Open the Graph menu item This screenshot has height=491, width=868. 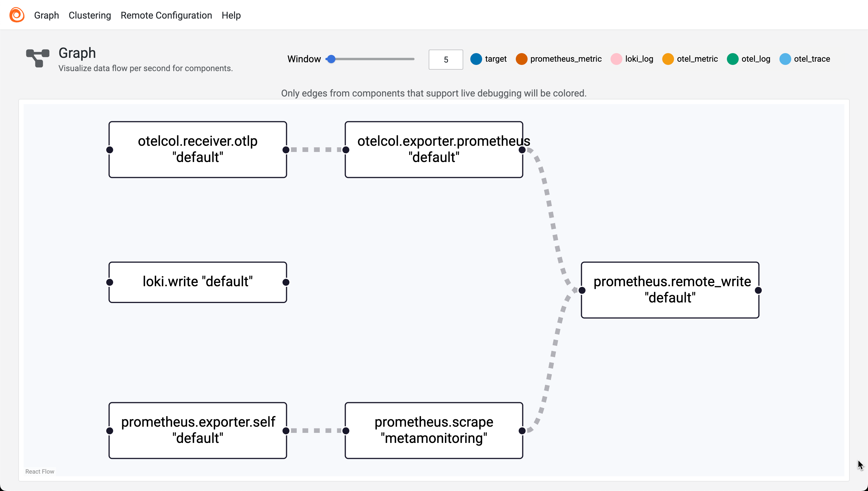click(x=47, y=15)
